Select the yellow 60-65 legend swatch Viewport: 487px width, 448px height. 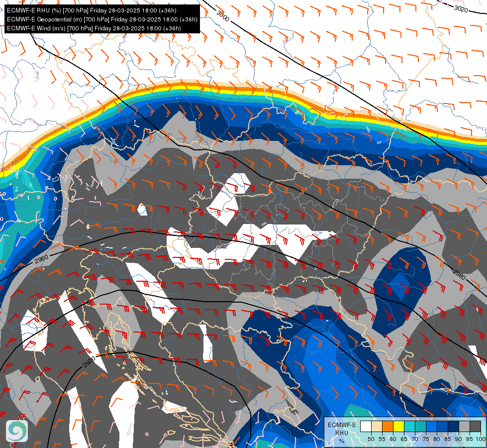[x=399, y=426]
